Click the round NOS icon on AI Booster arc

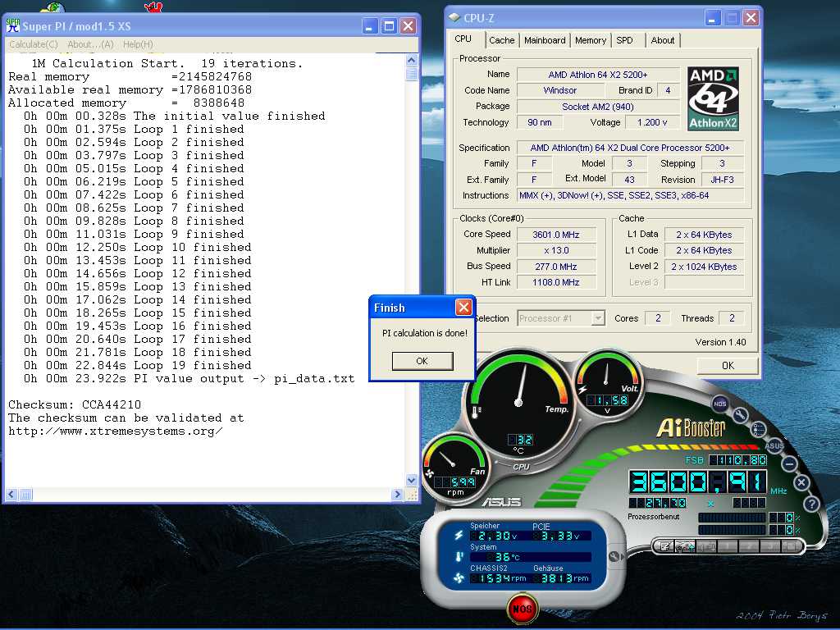(720, 404)
